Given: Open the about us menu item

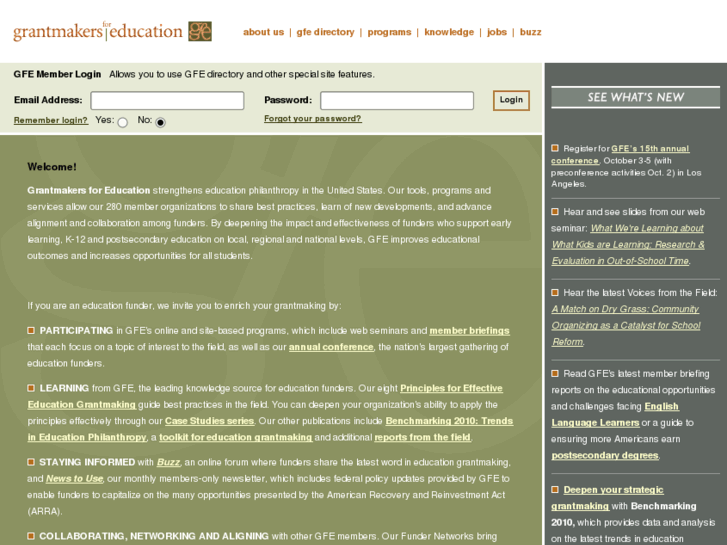Looking at the screenshot, I should (263, 32).
